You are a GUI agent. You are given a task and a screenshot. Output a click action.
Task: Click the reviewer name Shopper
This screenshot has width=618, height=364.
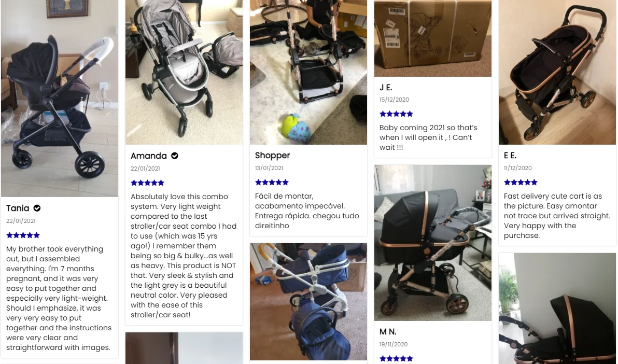point(272,156)
